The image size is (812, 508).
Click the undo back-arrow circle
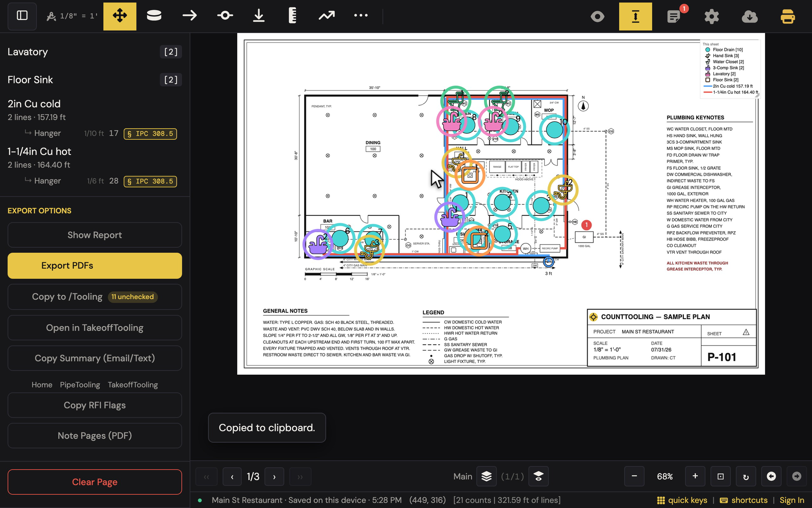(771, 476)
